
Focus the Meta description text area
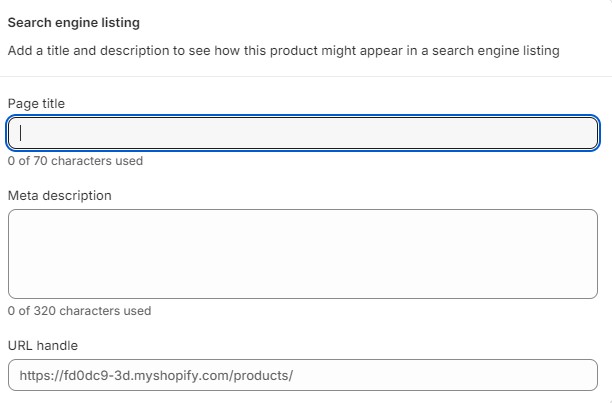click(303, 253)
